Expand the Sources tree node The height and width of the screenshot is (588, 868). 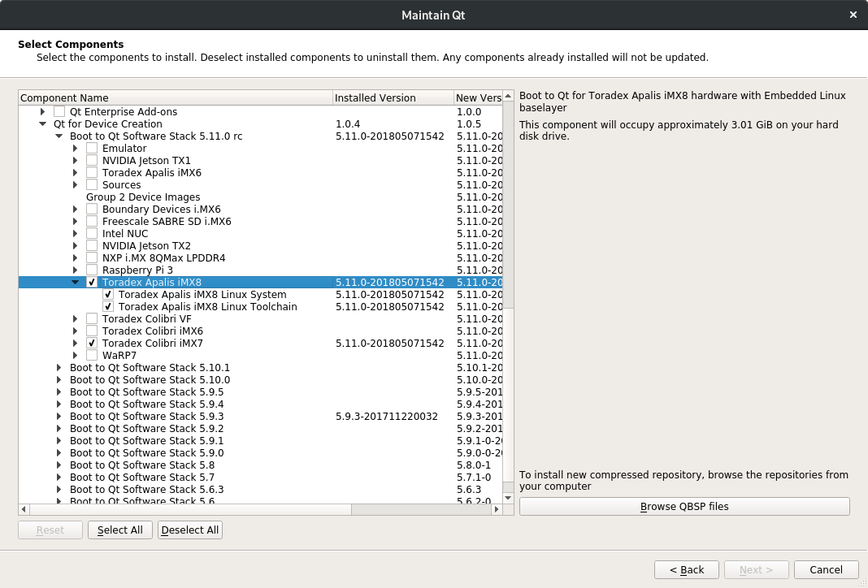pos(76,184)
